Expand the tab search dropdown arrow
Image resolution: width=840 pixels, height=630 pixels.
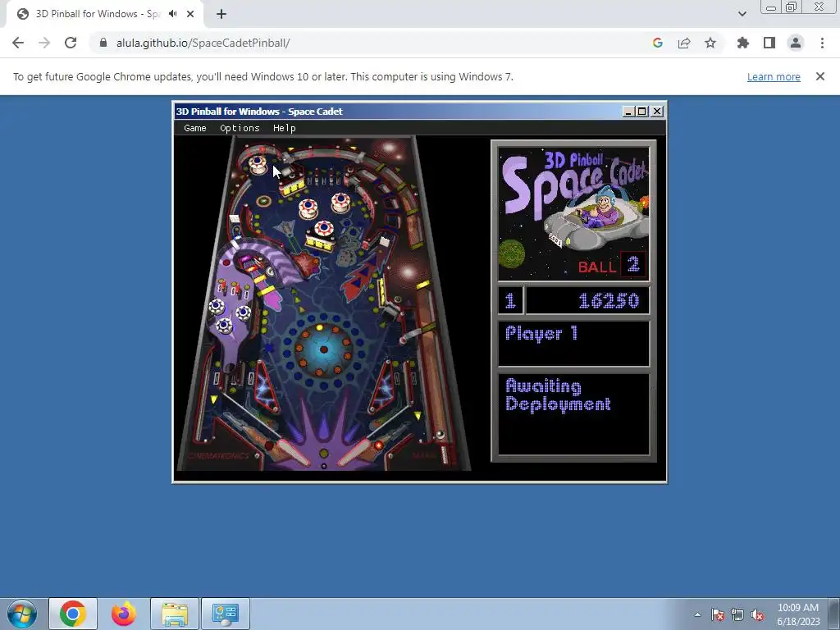coord(742,14)
